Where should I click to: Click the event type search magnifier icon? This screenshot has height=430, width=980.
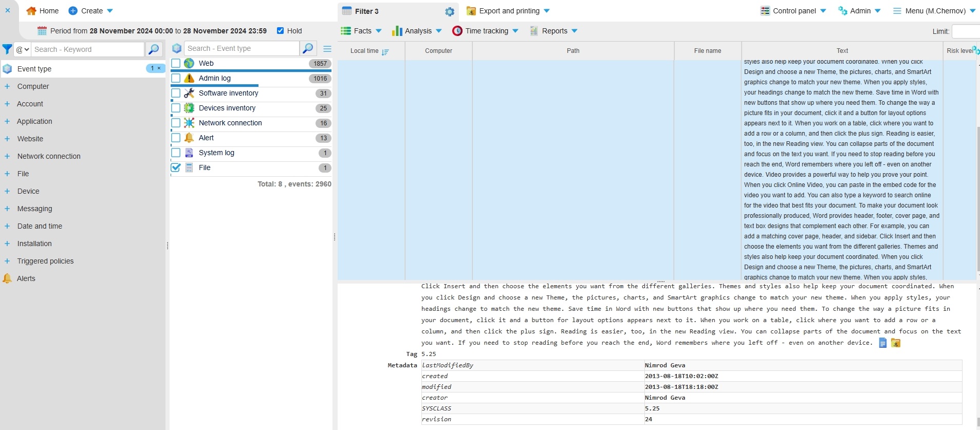point(308,48)
